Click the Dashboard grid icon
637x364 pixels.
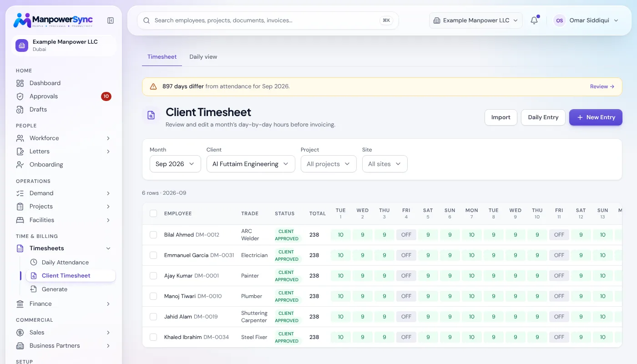point(20,83)
